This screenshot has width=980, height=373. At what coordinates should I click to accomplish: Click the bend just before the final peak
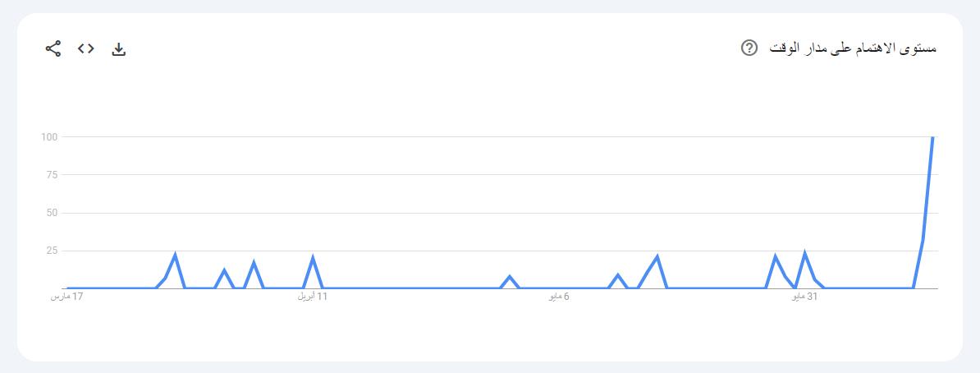click(x=923, y=240)
